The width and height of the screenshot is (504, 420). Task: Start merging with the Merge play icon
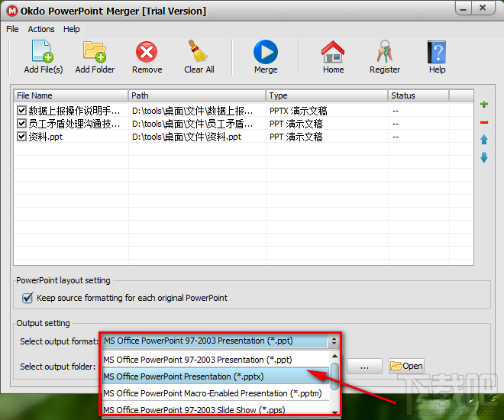266,52
